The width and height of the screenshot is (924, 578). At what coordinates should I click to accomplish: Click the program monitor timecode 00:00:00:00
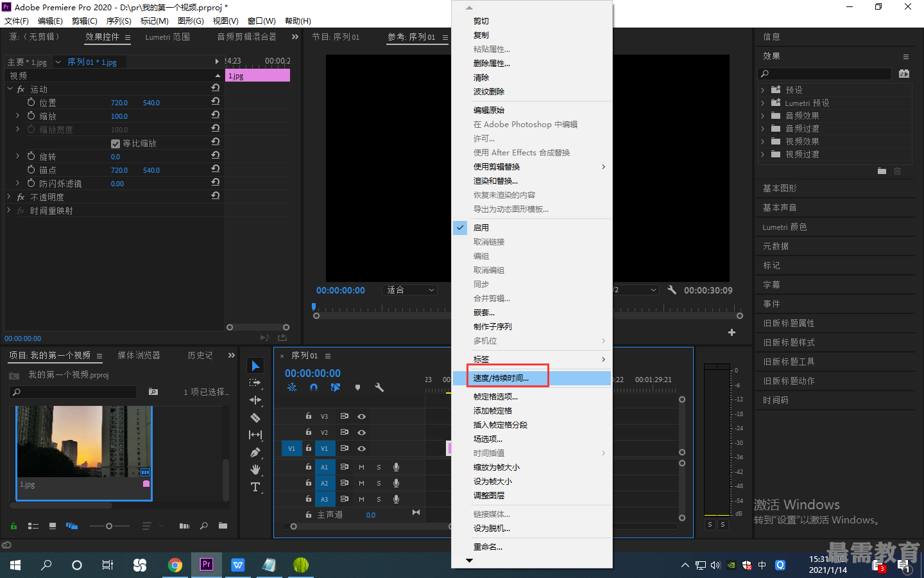pyautogui.click(x=340, y=290)
